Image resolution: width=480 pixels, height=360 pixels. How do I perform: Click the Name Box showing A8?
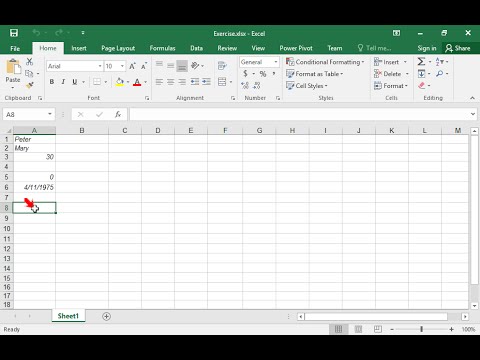[x=29, y=114]
